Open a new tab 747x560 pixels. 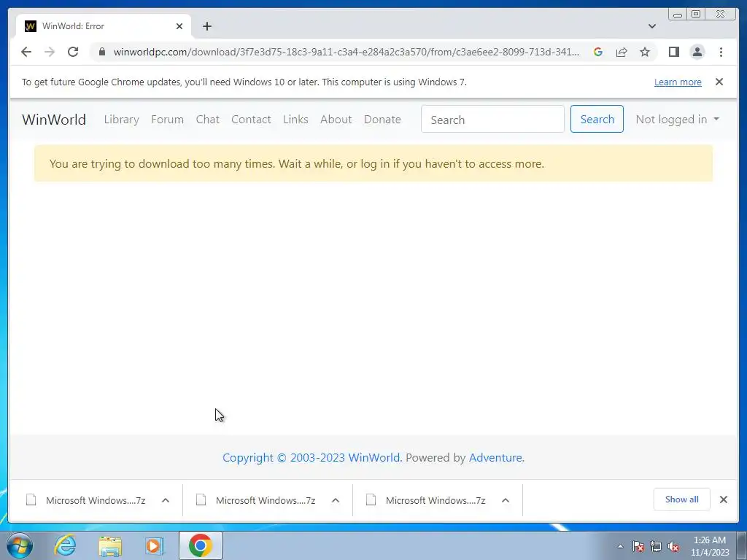[206, 26]
